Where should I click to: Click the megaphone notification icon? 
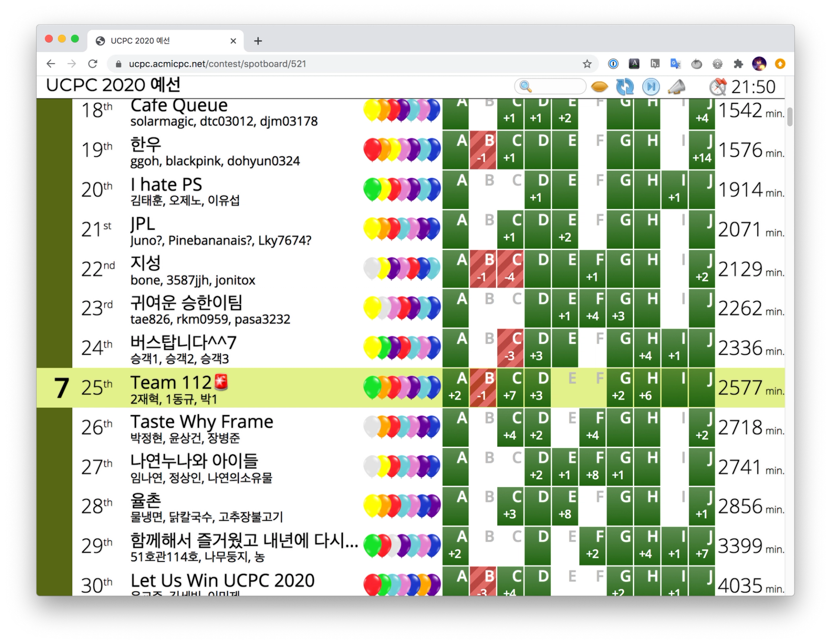click(676, 87)
